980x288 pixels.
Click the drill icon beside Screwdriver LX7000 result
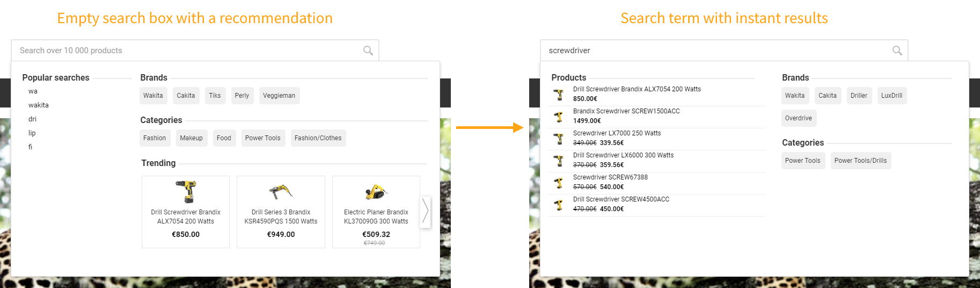click(x=559, y=139)
